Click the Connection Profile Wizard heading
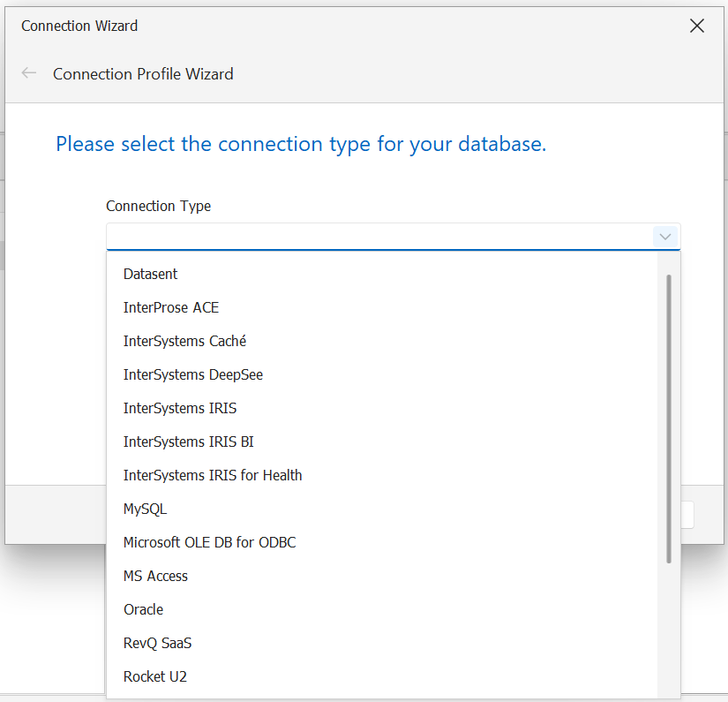 point(143,74)
